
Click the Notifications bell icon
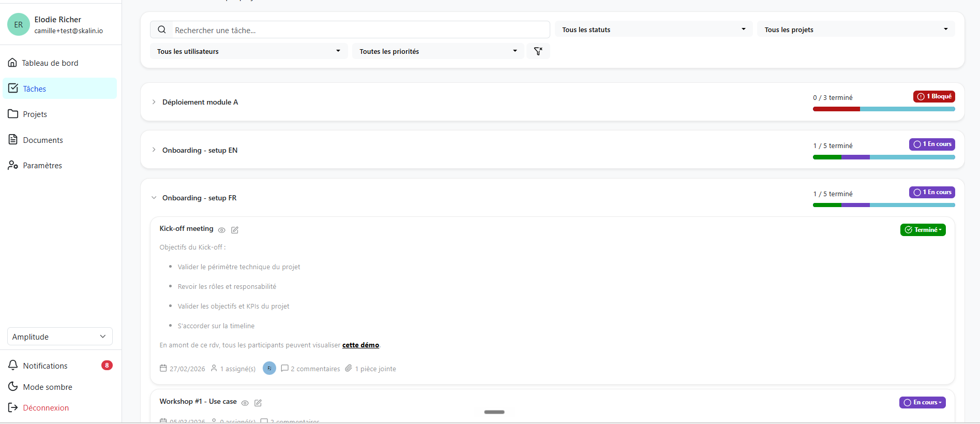(13, 365)
